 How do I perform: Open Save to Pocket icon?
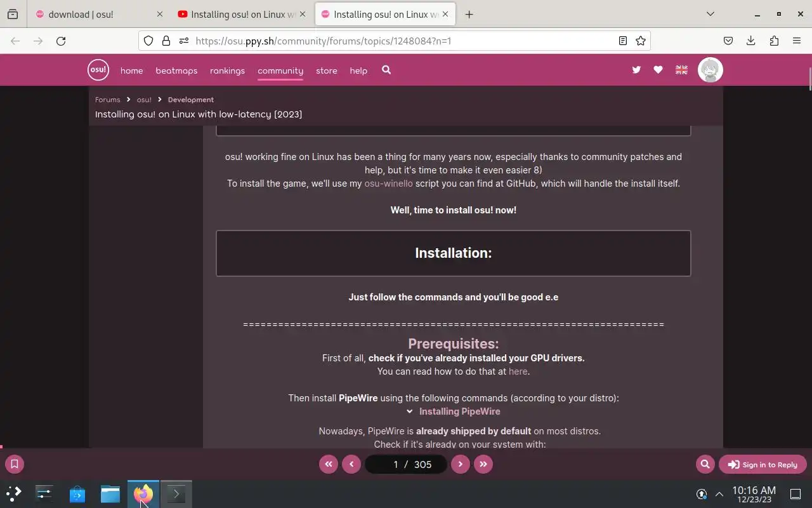(728, 41)
